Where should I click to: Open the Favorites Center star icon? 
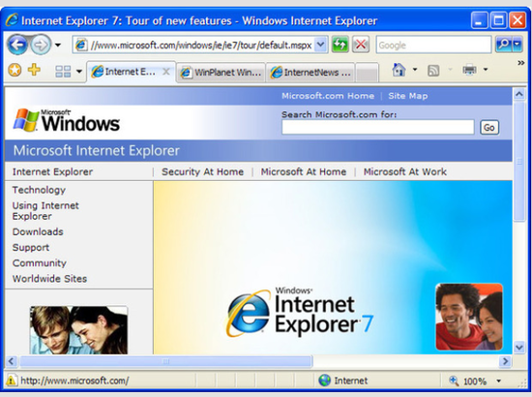click(x=15, y=71)
